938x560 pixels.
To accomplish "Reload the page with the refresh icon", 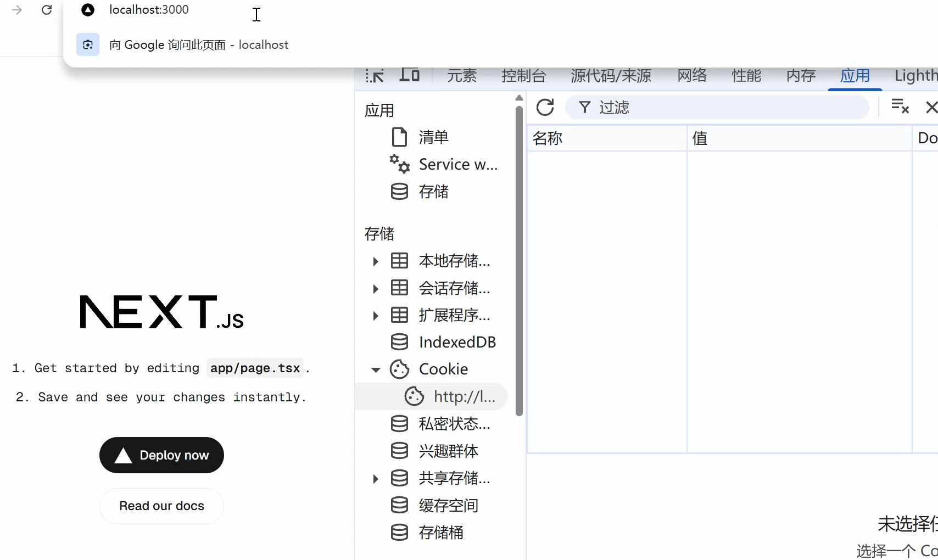I will coord(47,10).
